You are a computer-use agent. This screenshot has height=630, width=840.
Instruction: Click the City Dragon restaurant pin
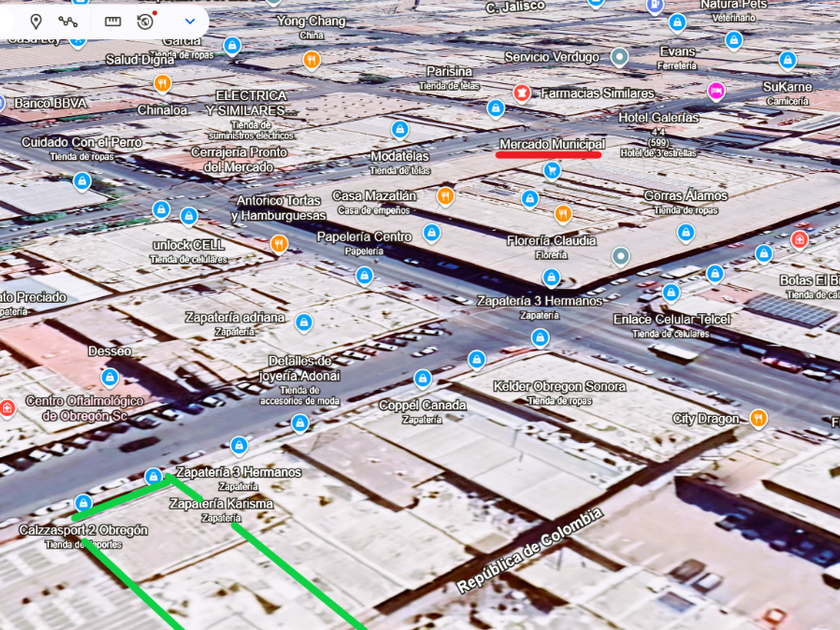click(758, 418)
